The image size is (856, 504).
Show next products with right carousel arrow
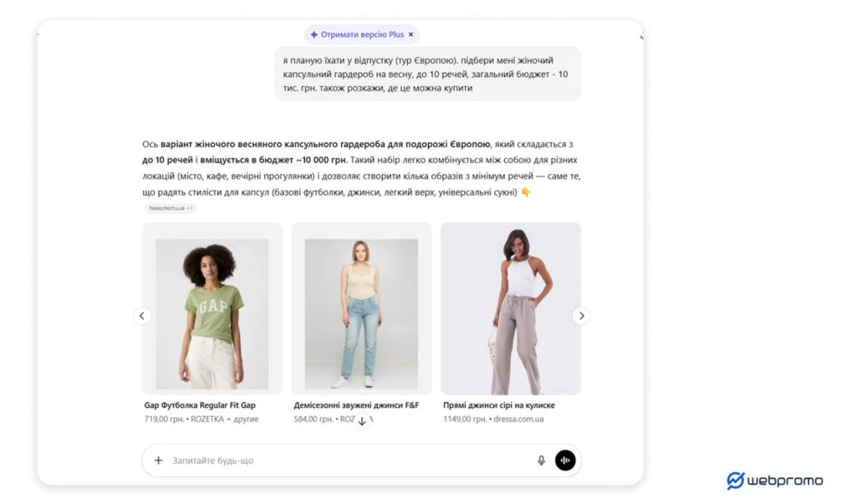(582, 316)
